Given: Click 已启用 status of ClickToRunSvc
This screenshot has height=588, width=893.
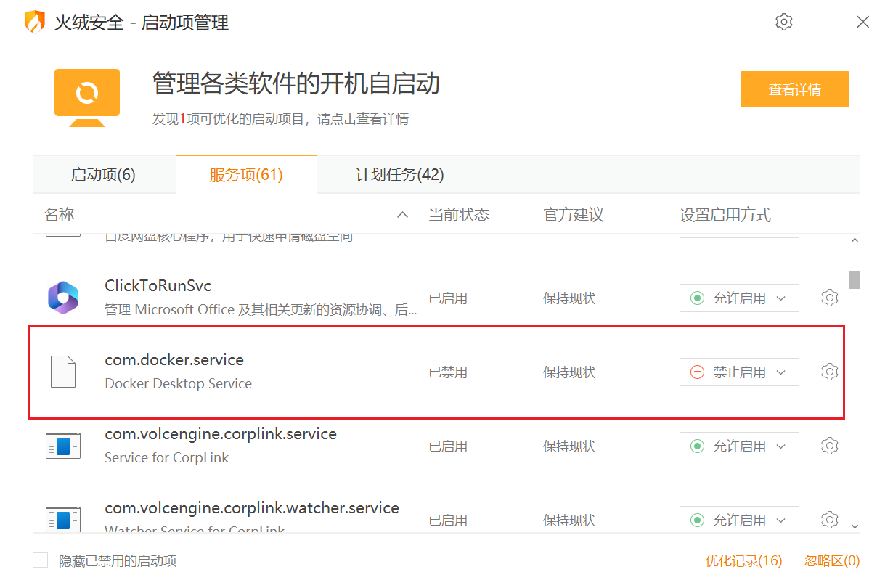Looking at the screenshot, I should 448,298.
